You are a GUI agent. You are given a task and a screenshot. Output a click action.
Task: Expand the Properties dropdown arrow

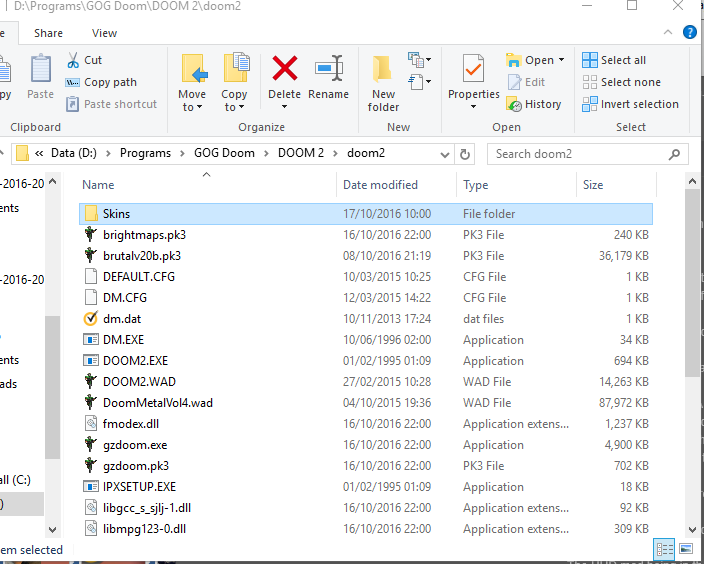coord(473,107)
